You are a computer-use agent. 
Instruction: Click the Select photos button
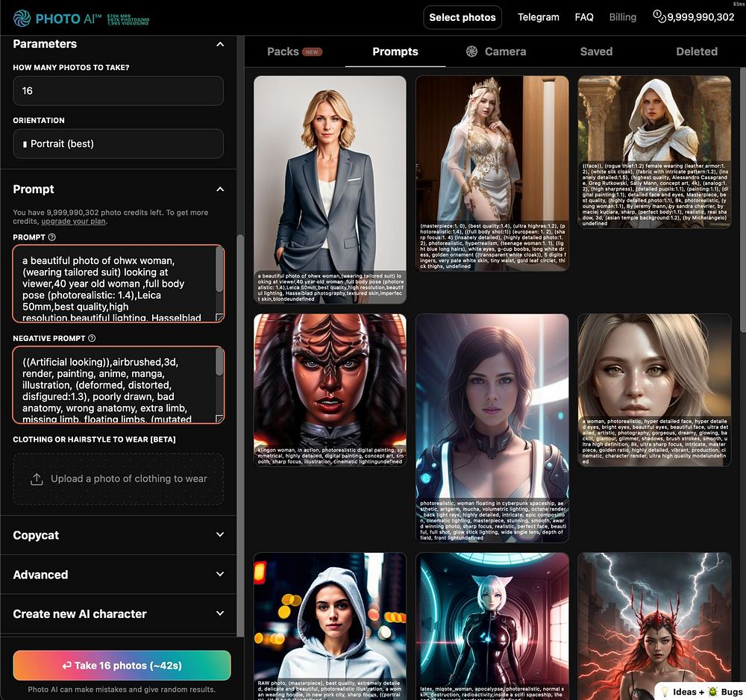tap(463, 18)
